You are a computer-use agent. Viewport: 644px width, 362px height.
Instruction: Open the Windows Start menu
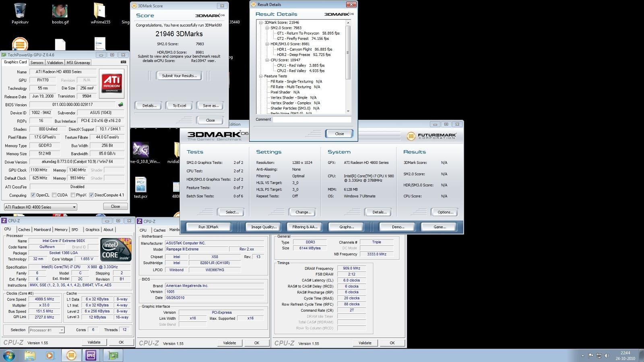[9, 355]
